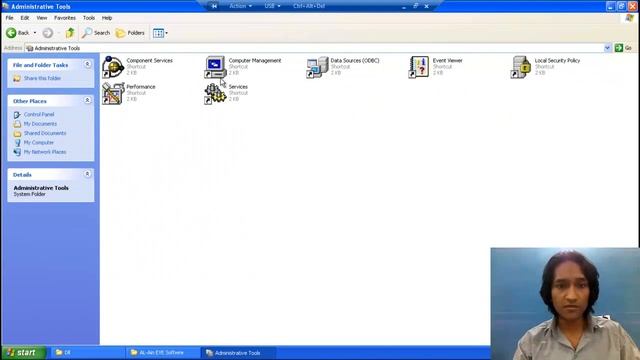The image size is (640, 360).
Task: Click the pin icon on remote toolbar
Action: [x=214, y=6]
